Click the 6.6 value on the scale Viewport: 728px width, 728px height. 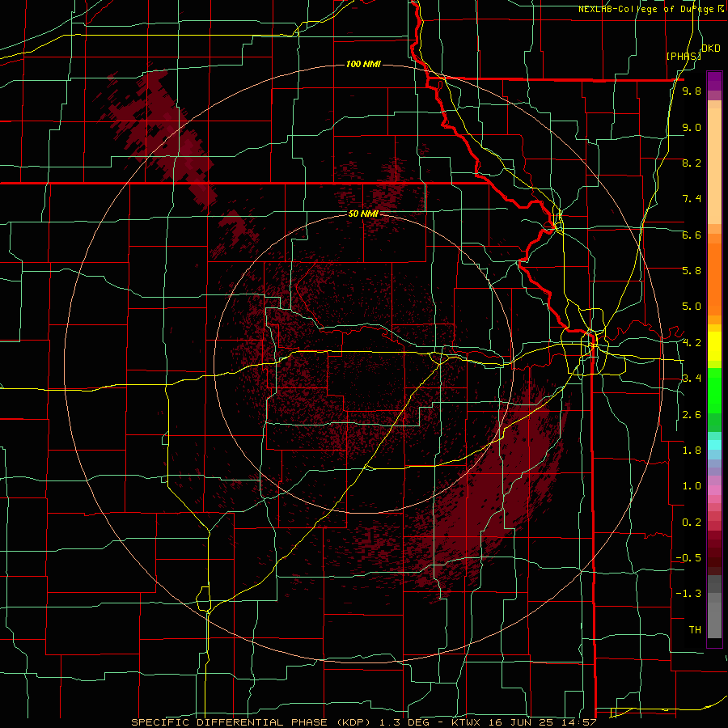[692, 235]
